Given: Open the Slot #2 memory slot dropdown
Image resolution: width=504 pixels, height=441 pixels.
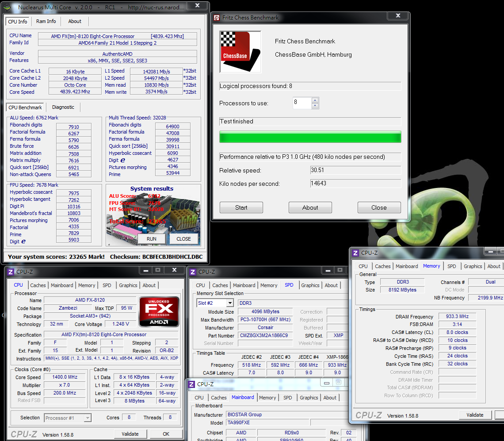Looking at the screenshot, I should [230, 303].
